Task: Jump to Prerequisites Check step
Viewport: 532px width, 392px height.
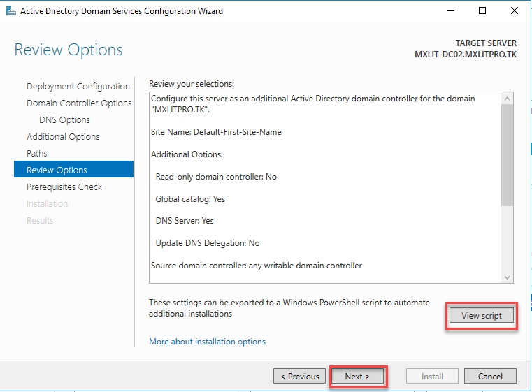Action: pos(64,187)
